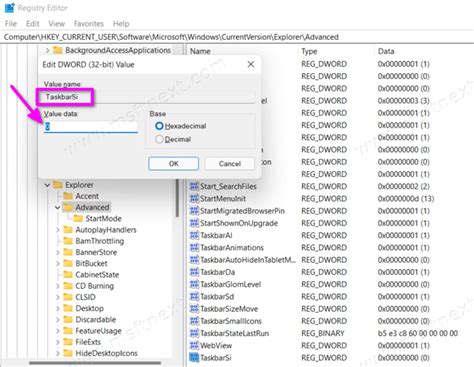Click the TaskbarDa value icon
This screenshot has width=474, height=367.
coord(194,272)
